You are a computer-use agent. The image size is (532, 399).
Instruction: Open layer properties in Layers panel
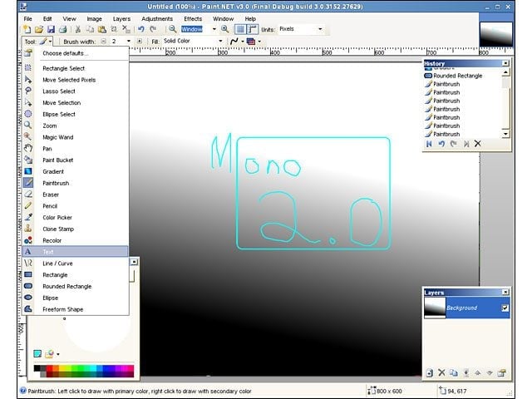[502, 373]
